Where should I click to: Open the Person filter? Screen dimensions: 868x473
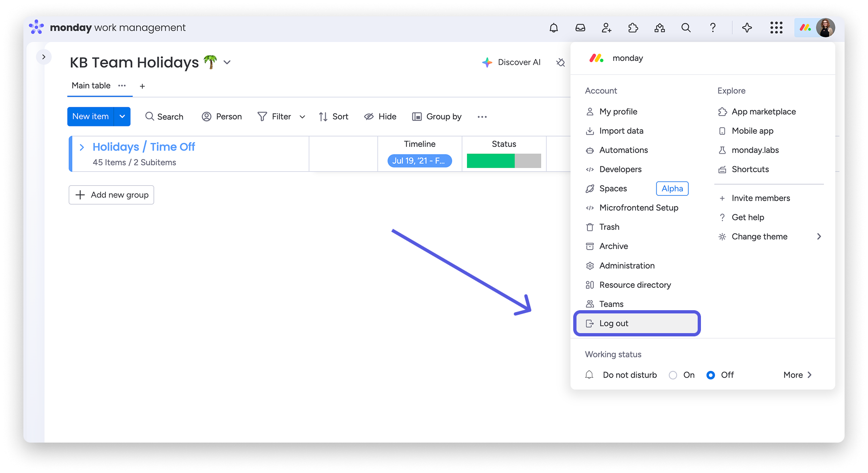click(222, 116)
